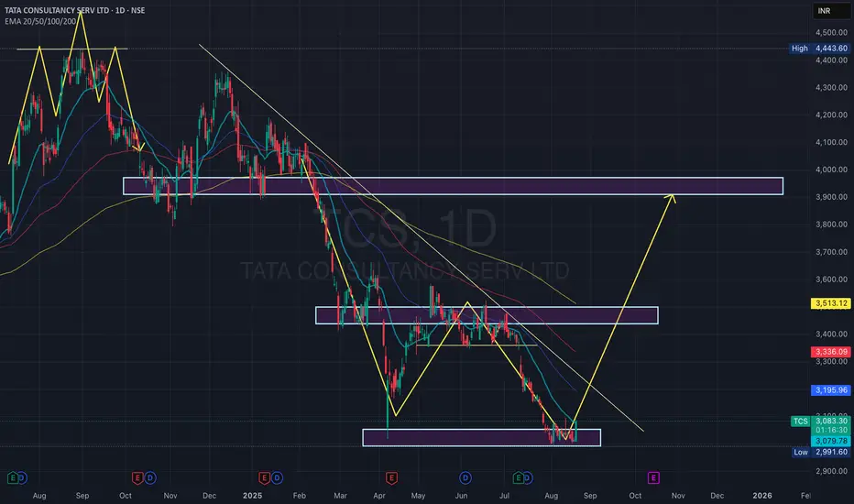
Task: Open the blue dividend marker in October 2024
Action: (150, 477)
